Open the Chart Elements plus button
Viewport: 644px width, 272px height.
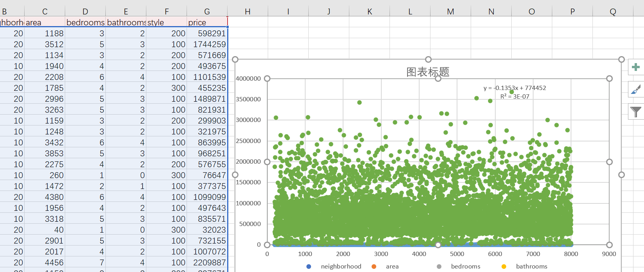pos(636,67)
